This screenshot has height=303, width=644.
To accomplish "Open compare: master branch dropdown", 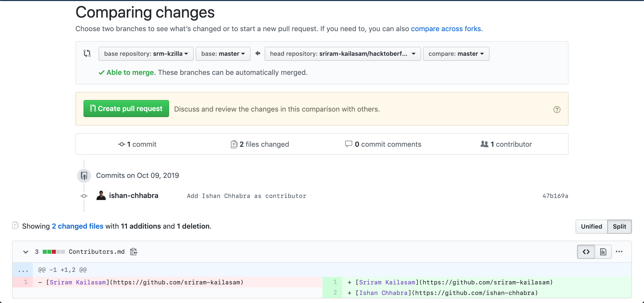I will [456, 54].
